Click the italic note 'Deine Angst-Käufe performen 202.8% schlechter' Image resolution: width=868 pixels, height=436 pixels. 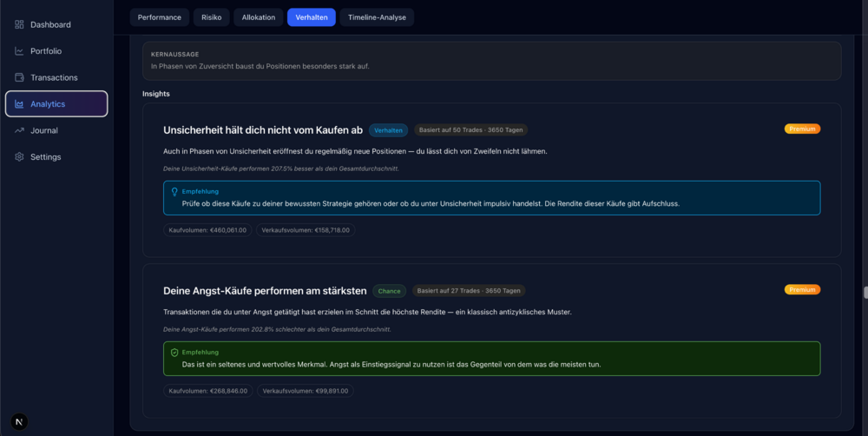(277, 329)
